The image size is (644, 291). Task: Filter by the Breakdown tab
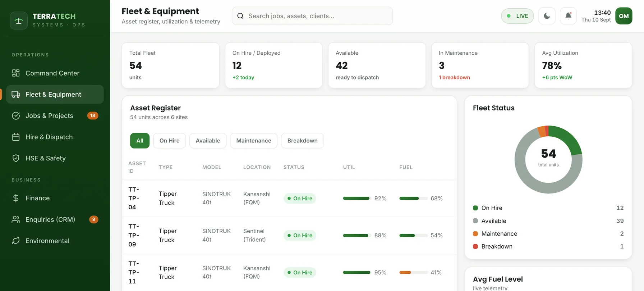pos(302,141)
